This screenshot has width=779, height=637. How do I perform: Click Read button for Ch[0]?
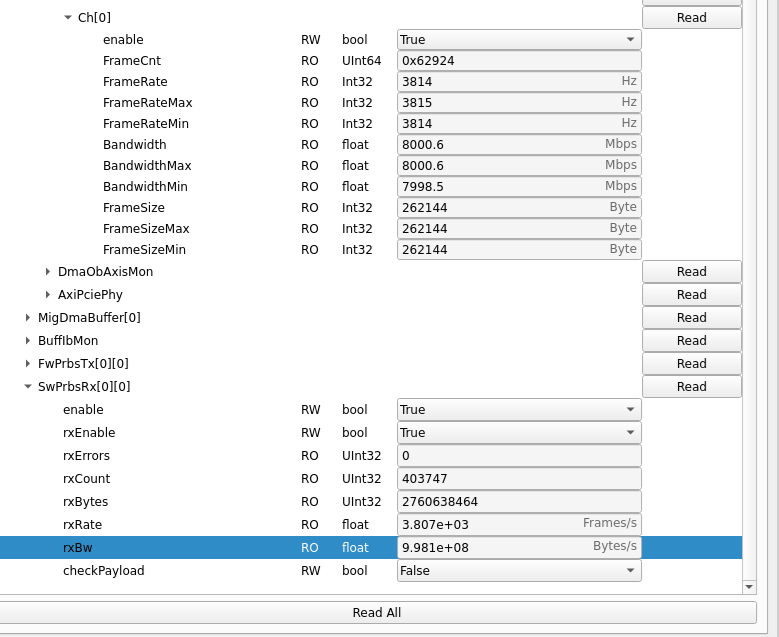pyautogui.click(x=691, y=18)
